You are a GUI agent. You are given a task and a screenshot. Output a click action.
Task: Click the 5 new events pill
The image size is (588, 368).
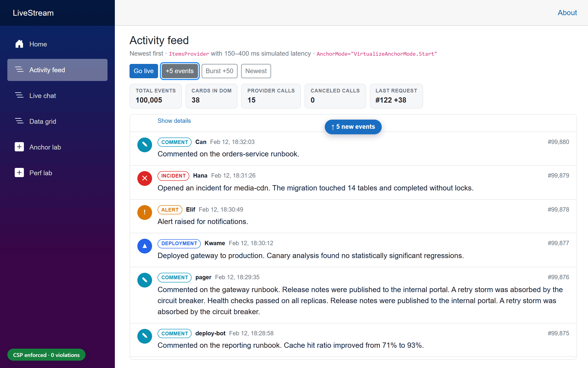[x=353, y=127]
